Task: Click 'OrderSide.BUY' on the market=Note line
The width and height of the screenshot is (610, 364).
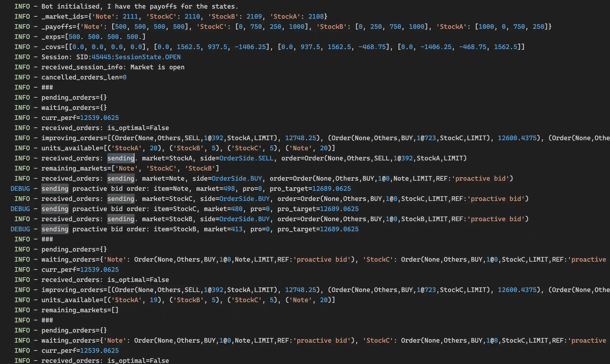Action: pos(236,178)
